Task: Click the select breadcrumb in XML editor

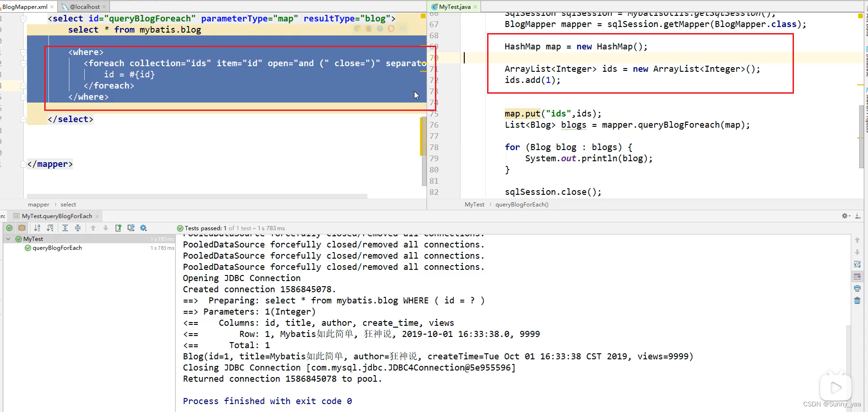Action: [68, 205]
